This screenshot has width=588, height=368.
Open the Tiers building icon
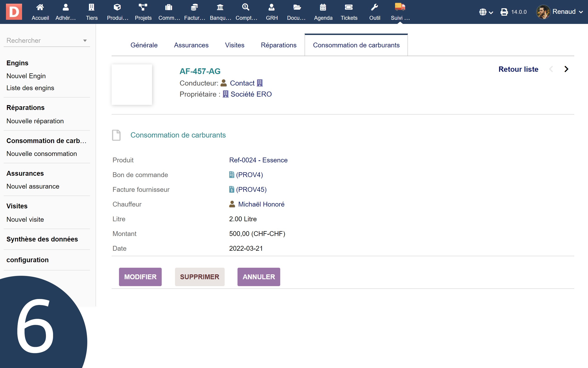tap(92, 7)
